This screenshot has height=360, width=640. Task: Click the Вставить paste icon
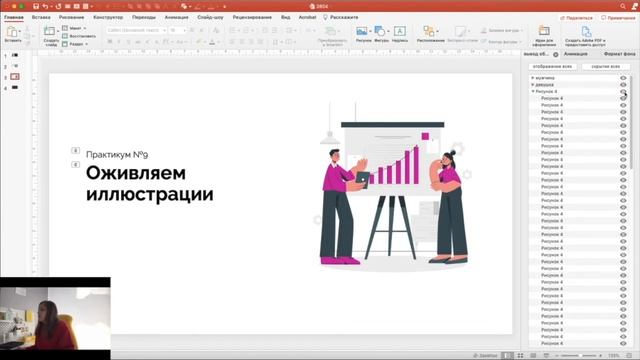12,32
